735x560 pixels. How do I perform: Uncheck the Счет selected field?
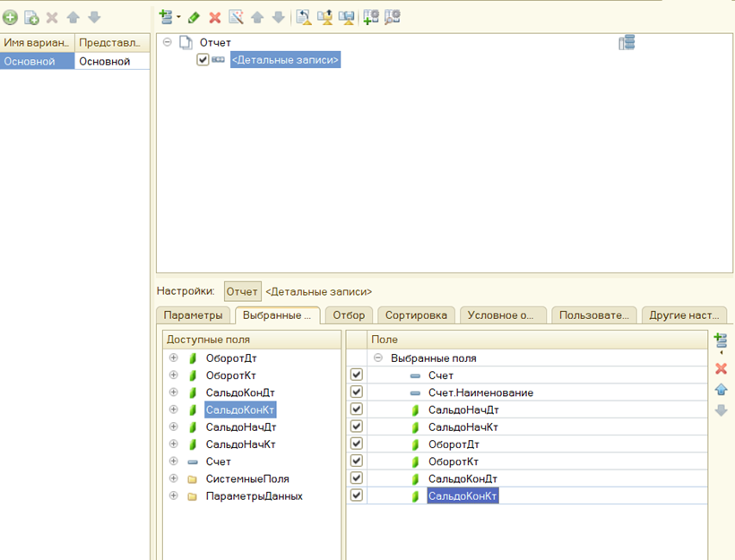click(356, 375)
